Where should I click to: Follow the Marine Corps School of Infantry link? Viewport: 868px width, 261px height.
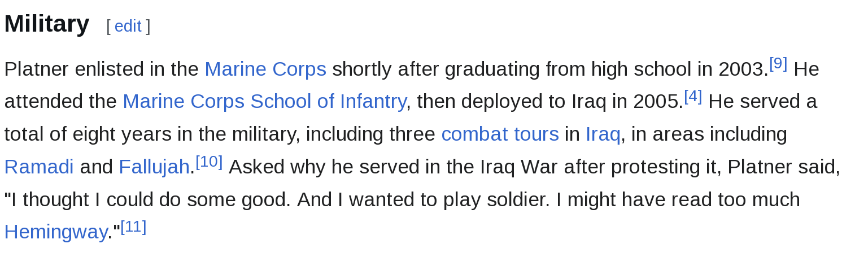tap(264, 102)
